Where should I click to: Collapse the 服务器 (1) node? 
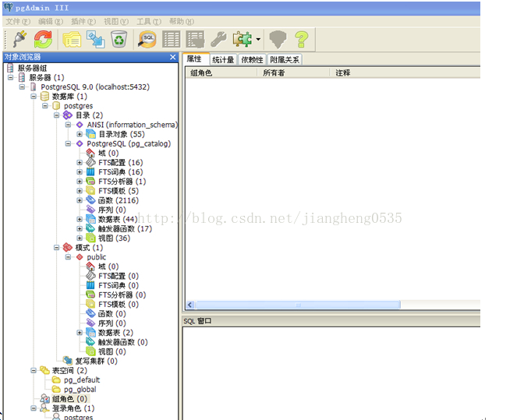(x=10, y=77)
